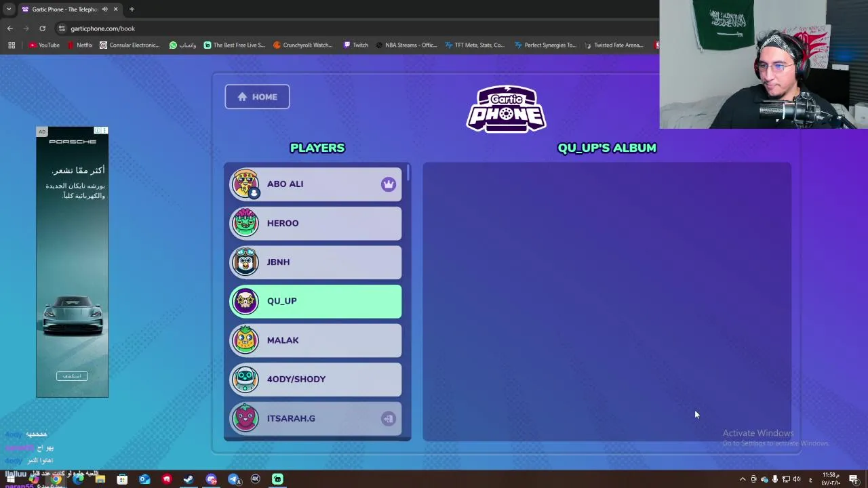Open the Consular Electronic bookmark
The image size is (868, 488).
tap(130, 45)
